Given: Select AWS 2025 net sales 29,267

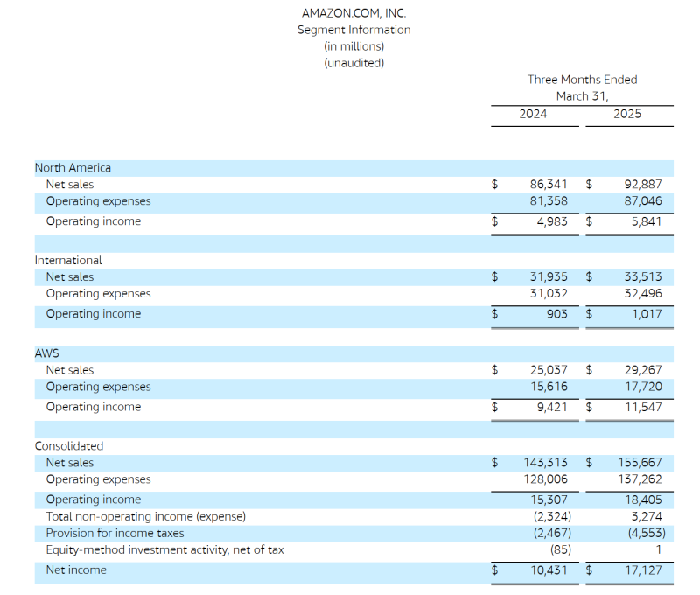Looking at the screenshot, I should (643, 370).
